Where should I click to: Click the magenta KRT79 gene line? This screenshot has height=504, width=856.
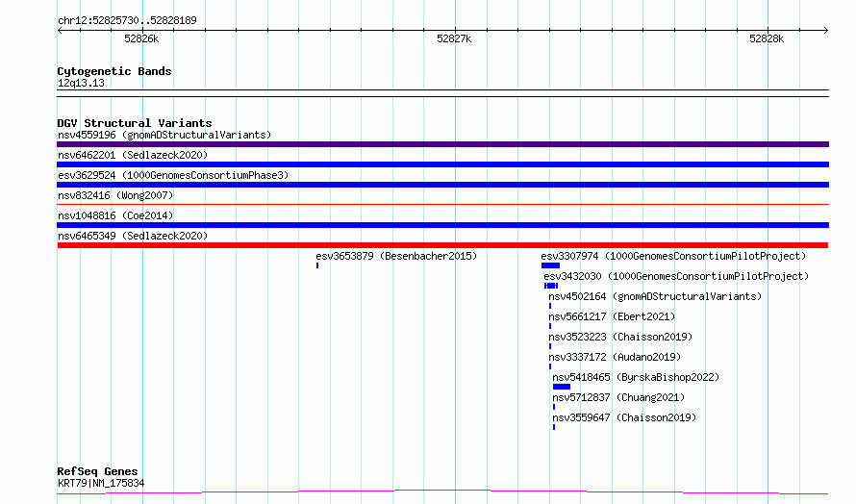(x=442, y=492)
